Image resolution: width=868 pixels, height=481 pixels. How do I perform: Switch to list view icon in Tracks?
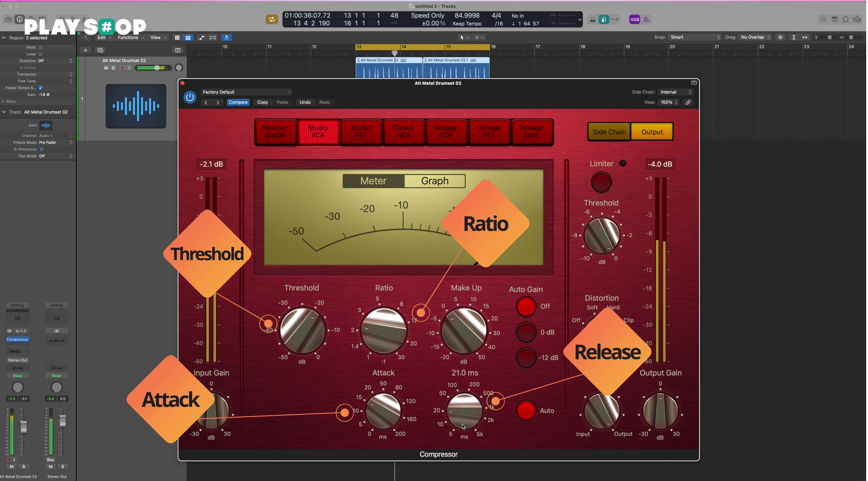tap(188, 38)
